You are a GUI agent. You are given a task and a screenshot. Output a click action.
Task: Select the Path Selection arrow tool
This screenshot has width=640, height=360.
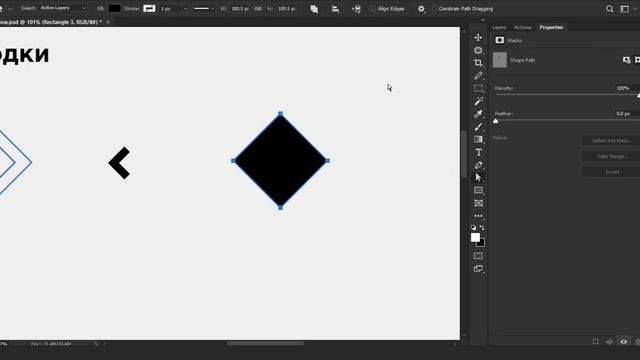click(x=478, y=178)
